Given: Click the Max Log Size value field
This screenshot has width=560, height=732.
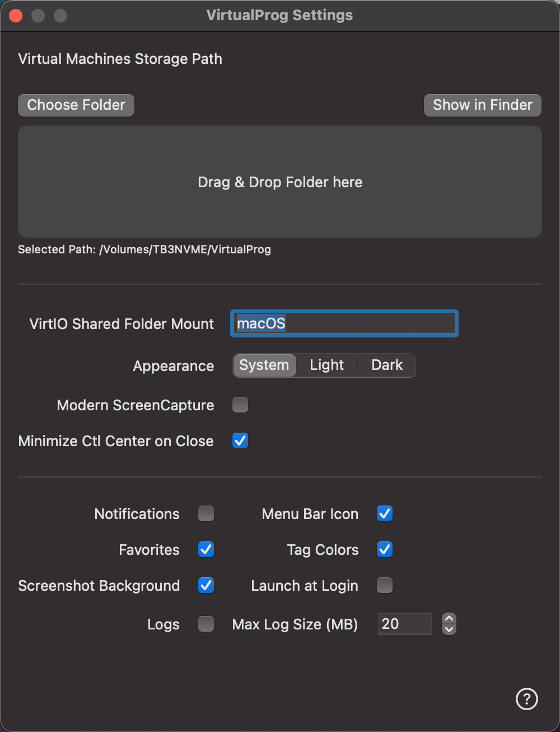Looking at the screenshot, I should (x=405, y=624).
